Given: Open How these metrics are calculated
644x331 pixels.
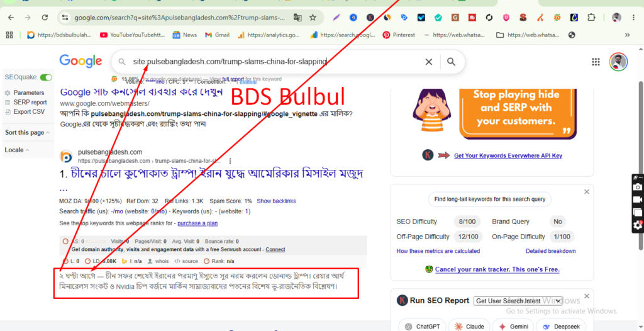Looking at the screenshot, I should click(x=438, y=251).
